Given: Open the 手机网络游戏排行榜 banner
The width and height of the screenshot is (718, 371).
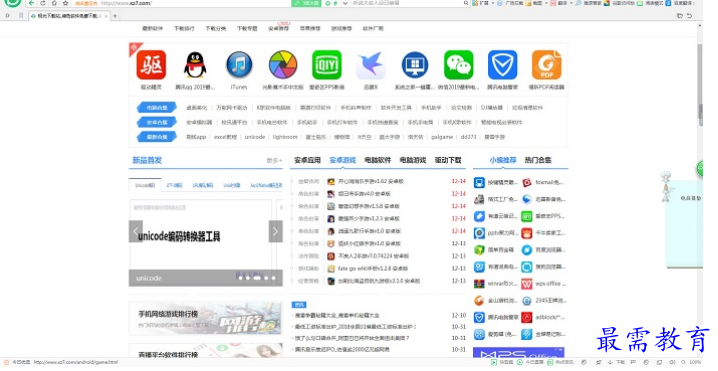Looking at the screenshot, I should pos(205,318).
